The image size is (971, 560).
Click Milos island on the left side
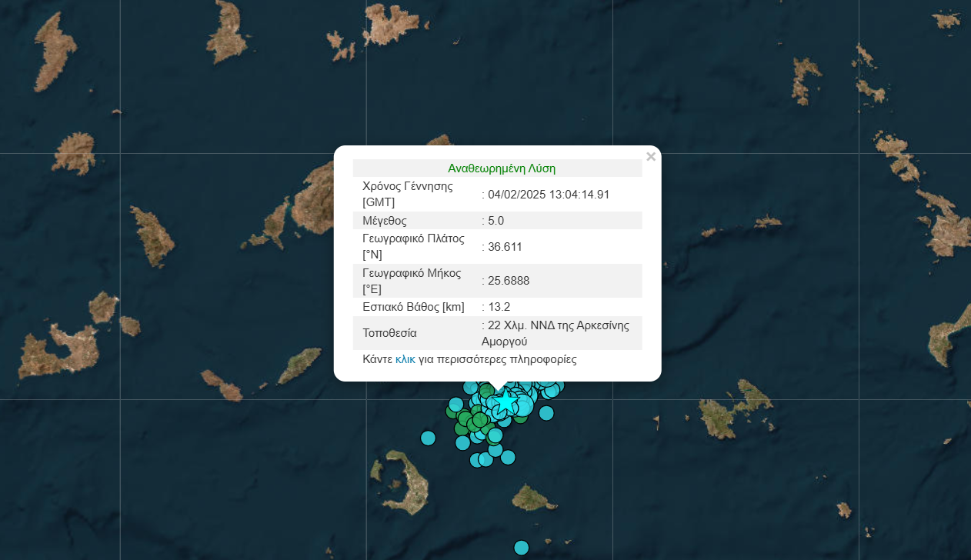pos(58,352)
